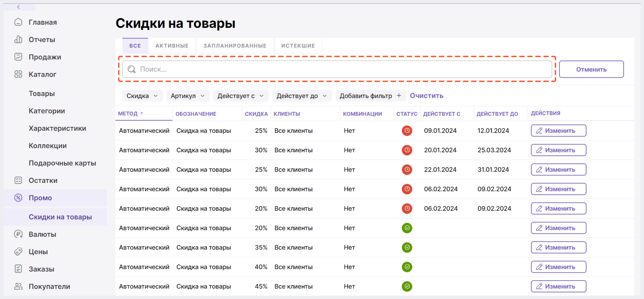Open Коллекции in the sidebar
Screen dimensions: 644x299
pyautogui.click(x=47, y=146)
